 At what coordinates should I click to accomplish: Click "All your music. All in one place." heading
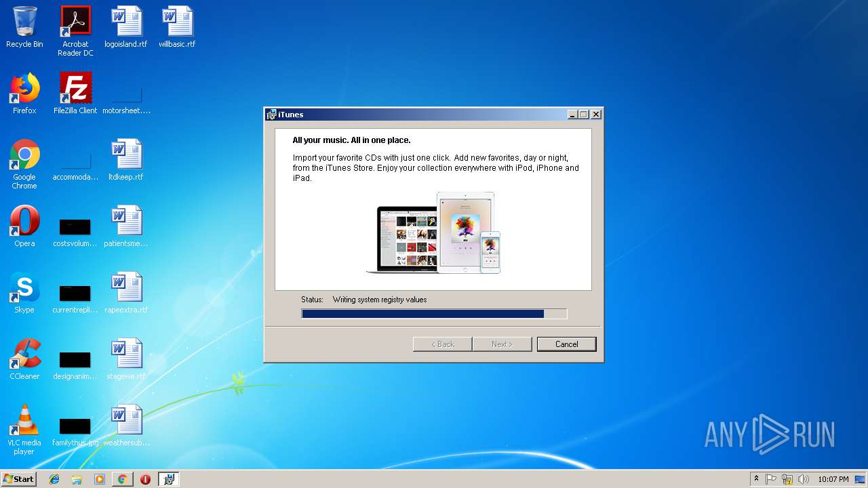(x=351, y=140)
